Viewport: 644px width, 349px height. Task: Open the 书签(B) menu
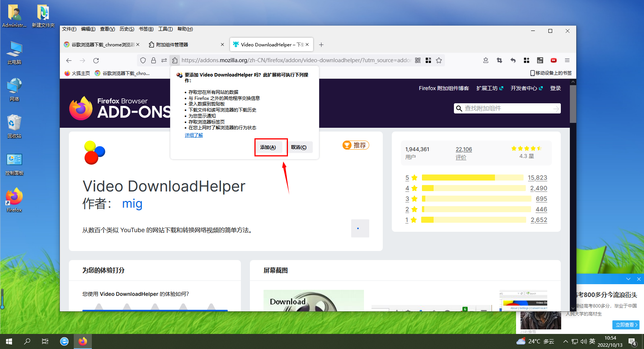(x=146, y=29)
